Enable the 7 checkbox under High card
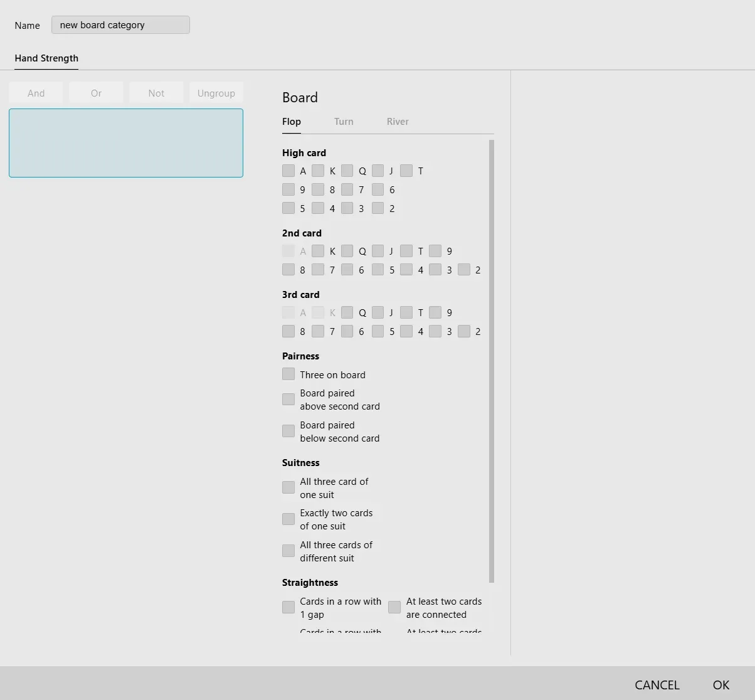755x700 pixels. click(347, 189)
